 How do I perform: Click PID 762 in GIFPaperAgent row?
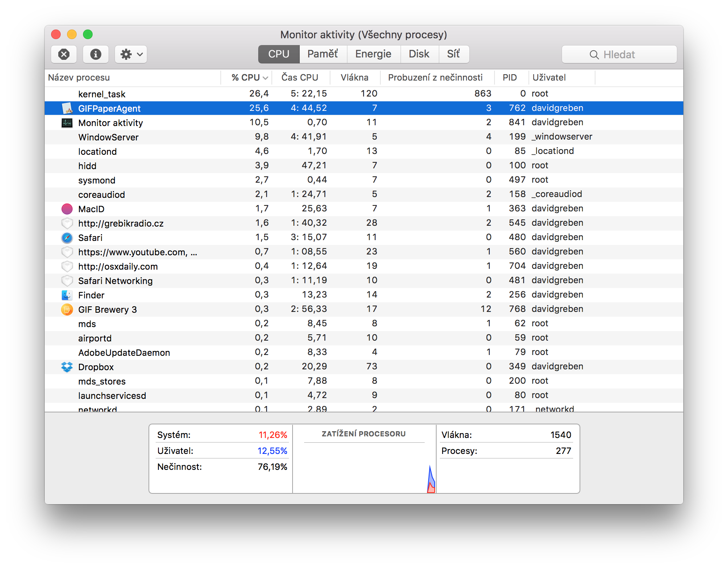517,108
